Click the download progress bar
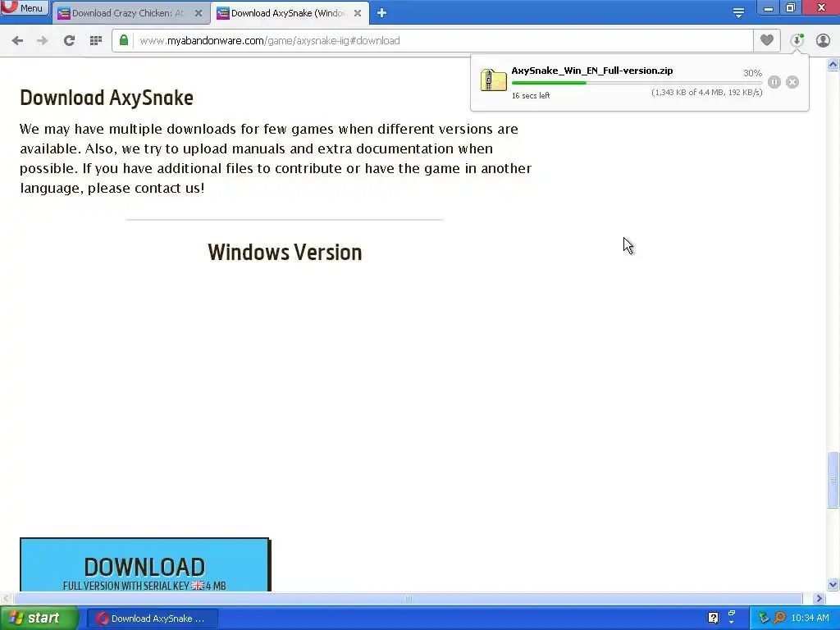The image size is (840, 630). point(637,83)
